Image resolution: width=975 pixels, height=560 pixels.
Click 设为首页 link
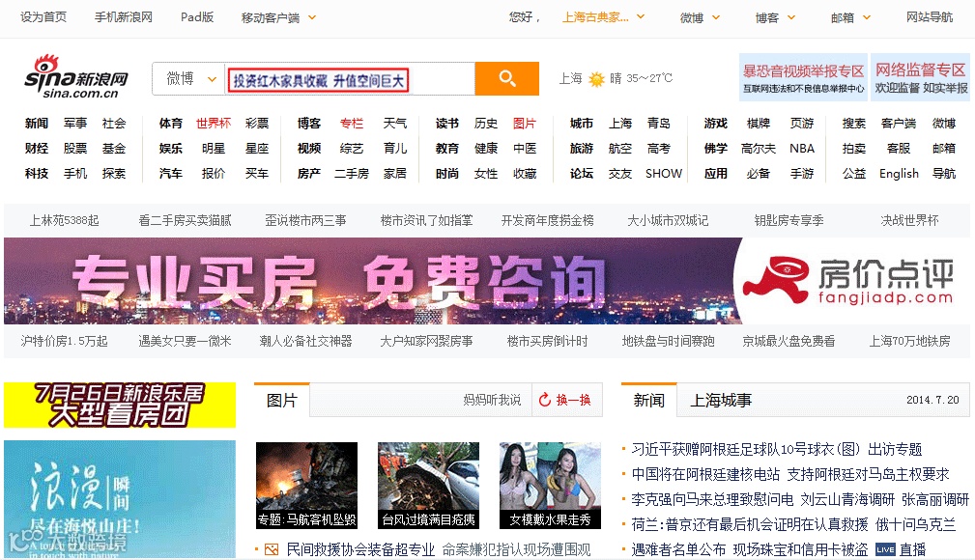(43, 16)
